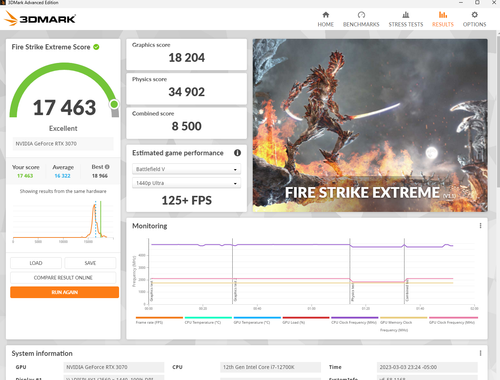Click the Fire Strike Extreme banner image

pos(370,125)
